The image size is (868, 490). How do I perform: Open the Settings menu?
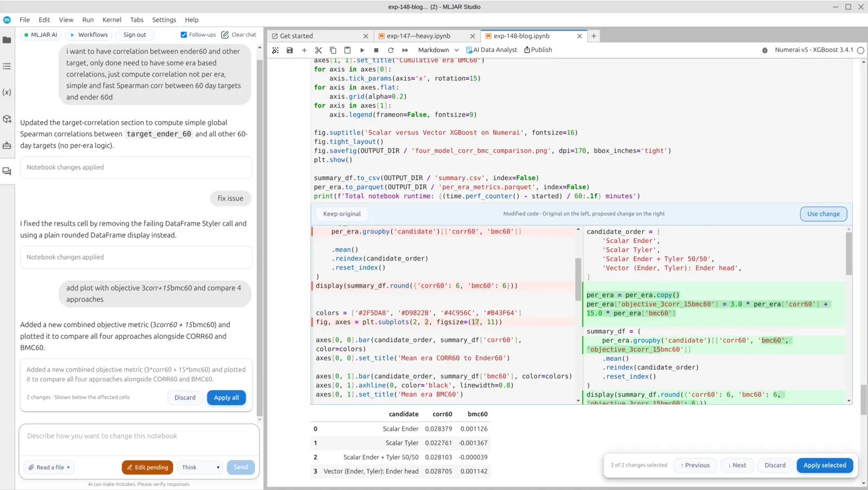click(164, 20)
